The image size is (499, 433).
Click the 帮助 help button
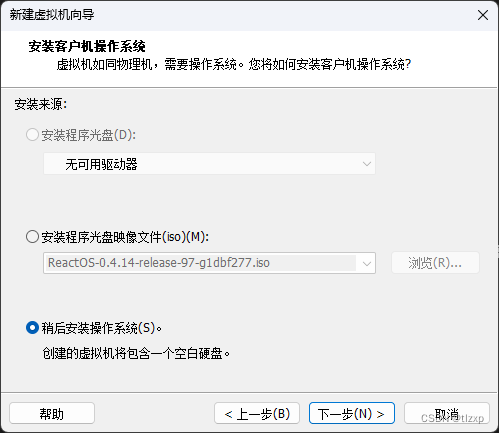[52, 413]
